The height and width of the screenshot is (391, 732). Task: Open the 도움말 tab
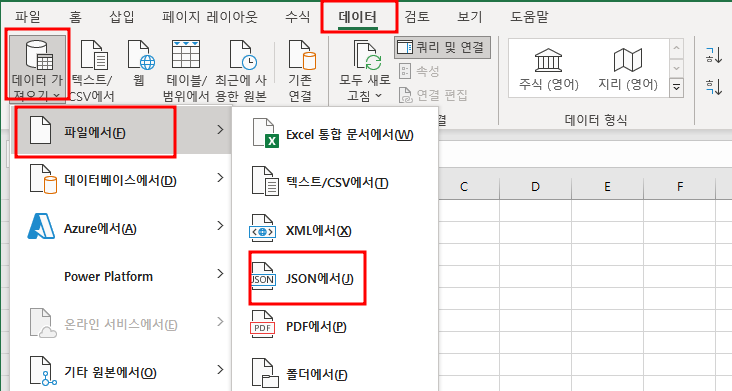click(x=529, y=17)
